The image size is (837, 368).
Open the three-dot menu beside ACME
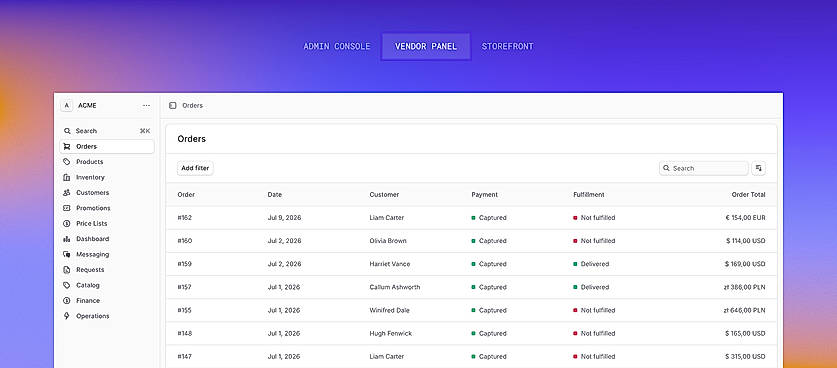pos(146,106)
